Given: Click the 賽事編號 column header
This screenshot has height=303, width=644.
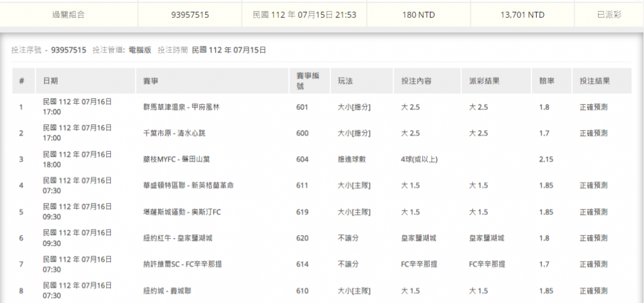Looking at the screenshot, I should coord(304,81).
